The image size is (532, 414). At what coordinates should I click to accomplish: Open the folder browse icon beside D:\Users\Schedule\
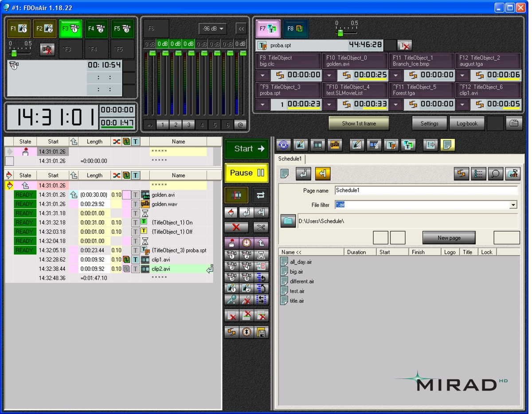click(288, 221)
